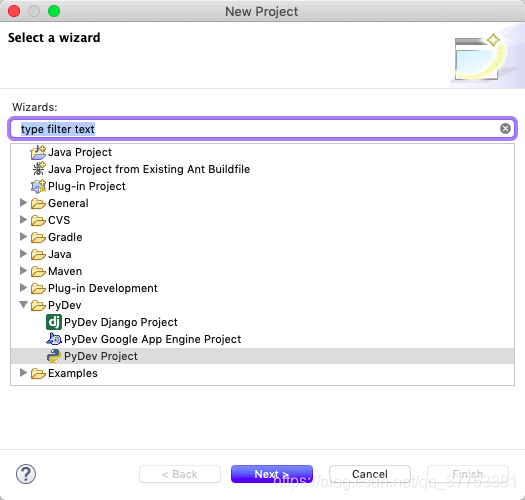Click the disabled Finish button
This screenshot has width=525, height=500.
point(468,474)
